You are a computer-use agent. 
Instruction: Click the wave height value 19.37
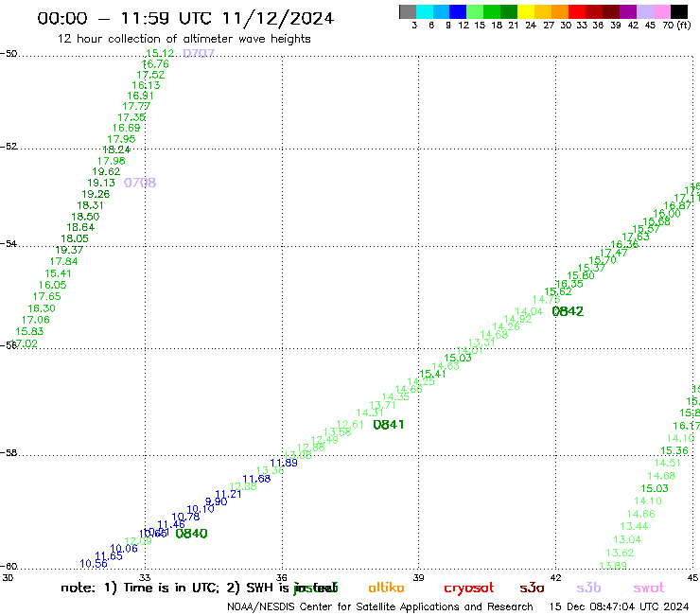69,250
